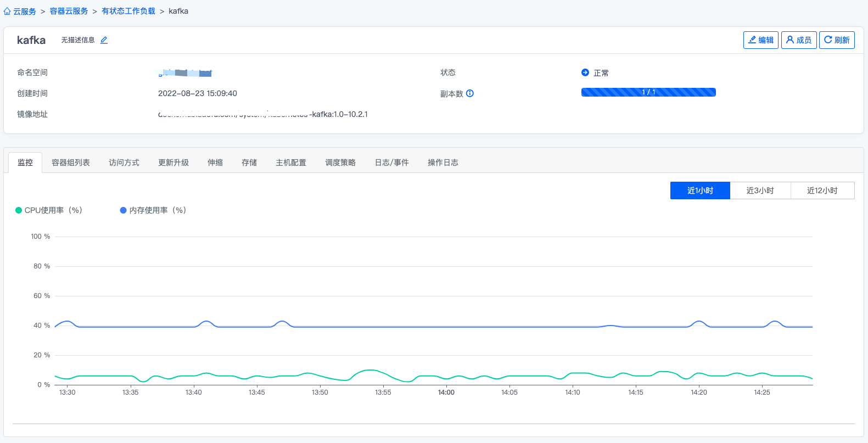Click the 镜像地址 value text
Screen dimensions: 868x443
tap(263, 114)
